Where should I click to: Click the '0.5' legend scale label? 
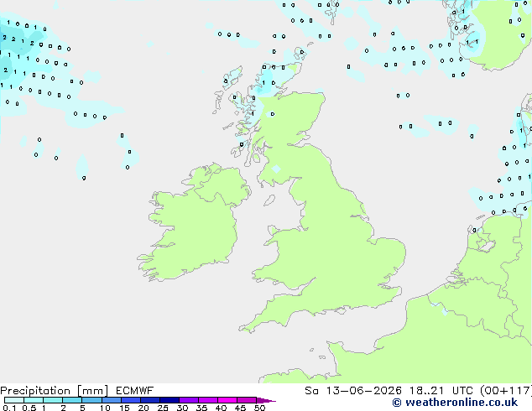click(29, 408)
